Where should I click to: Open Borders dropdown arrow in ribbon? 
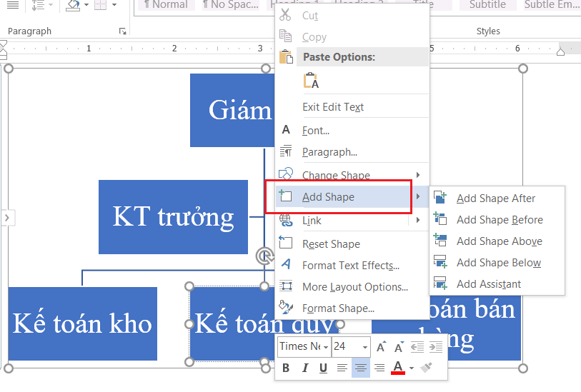[x=114, y=5]
